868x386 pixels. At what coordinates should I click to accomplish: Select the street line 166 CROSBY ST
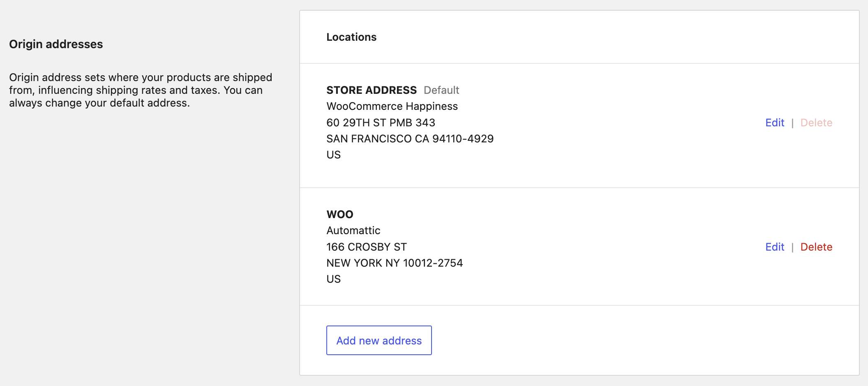(366, 247)
